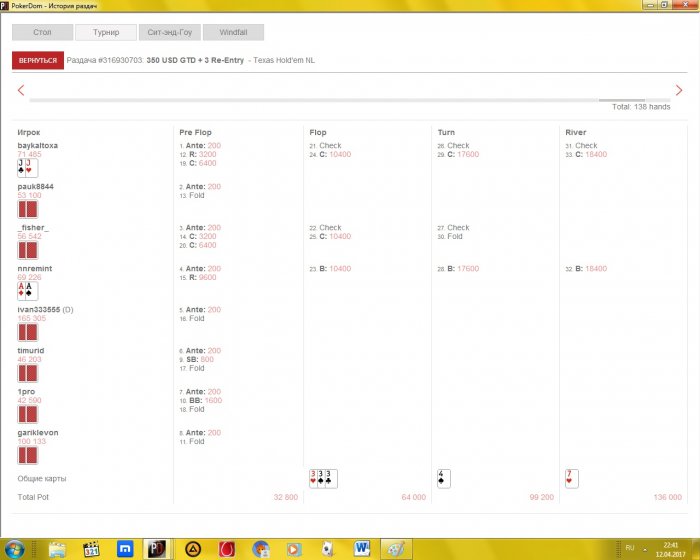Screen dimensions: 700x560
Task: Click player name nnremint
Action: pyautogui.click(x=35, y=268)
